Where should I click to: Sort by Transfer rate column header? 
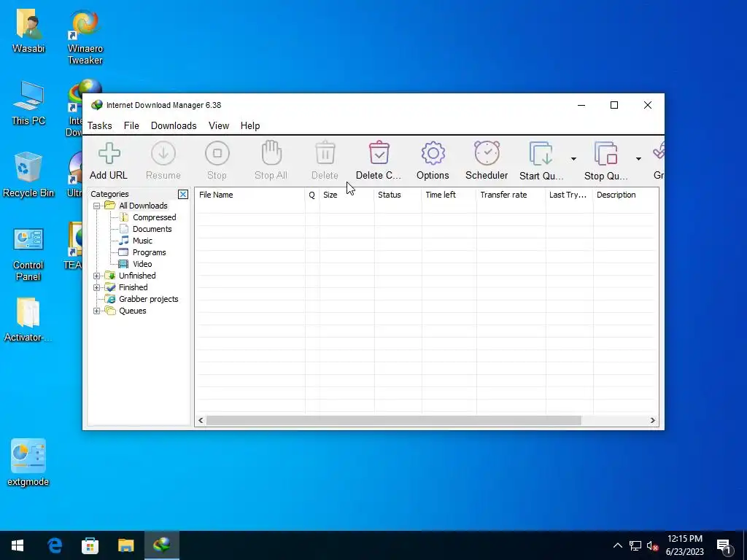511,195
